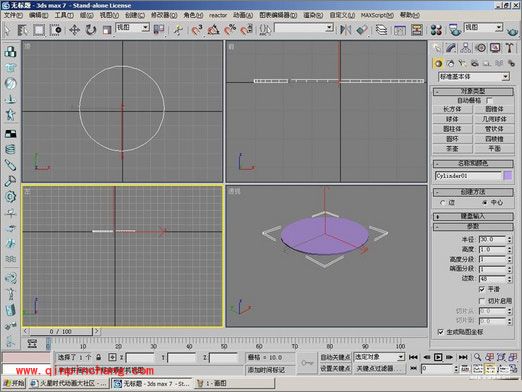Switch to the Utilities hammer panel tab

[x=509, y=48]
